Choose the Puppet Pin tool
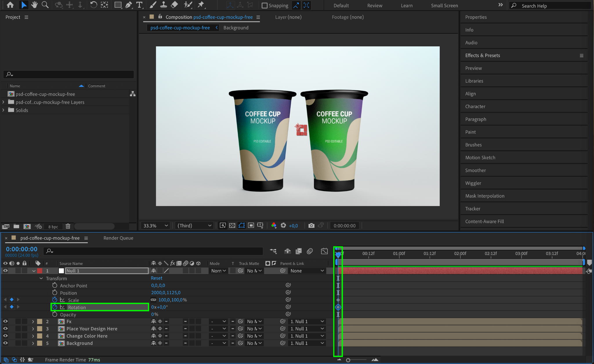Viewport: 594px width, 364px height. 201,5
